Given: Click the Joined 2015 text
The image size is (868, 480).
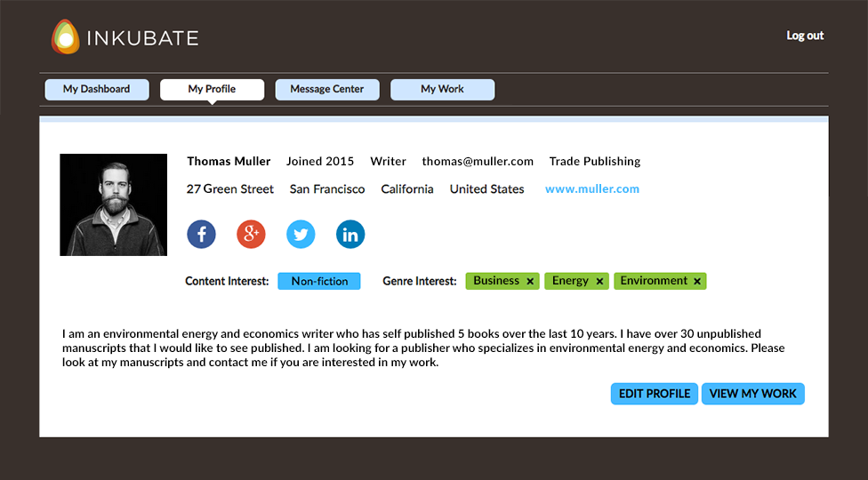Looking at the screenshot, I should pos(320,162).
